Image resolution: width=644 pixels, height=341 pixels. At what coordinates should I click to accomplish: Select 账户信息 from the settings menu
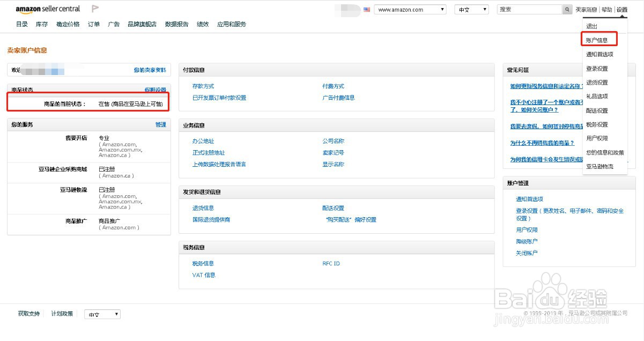pyautogui.click(x=598, y=39)
